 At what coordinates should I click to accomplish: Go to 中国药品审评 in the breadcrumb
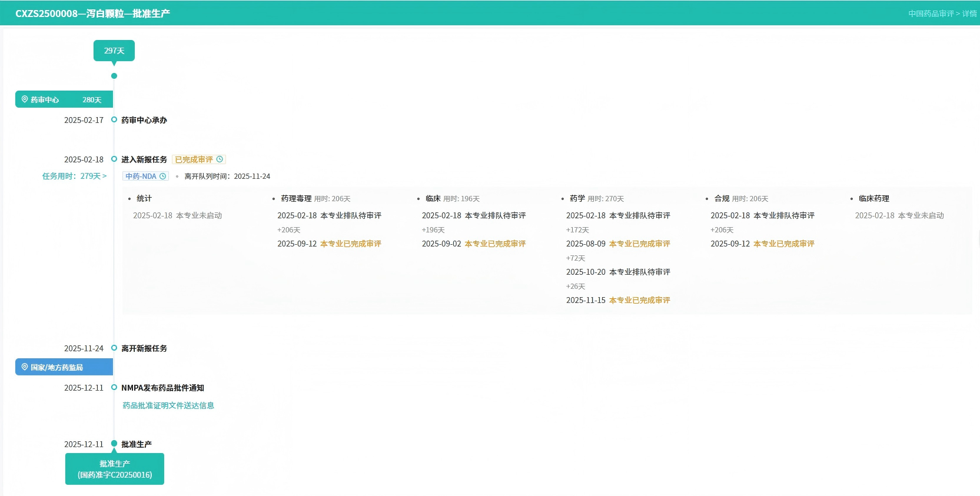[x=931, y=14]
